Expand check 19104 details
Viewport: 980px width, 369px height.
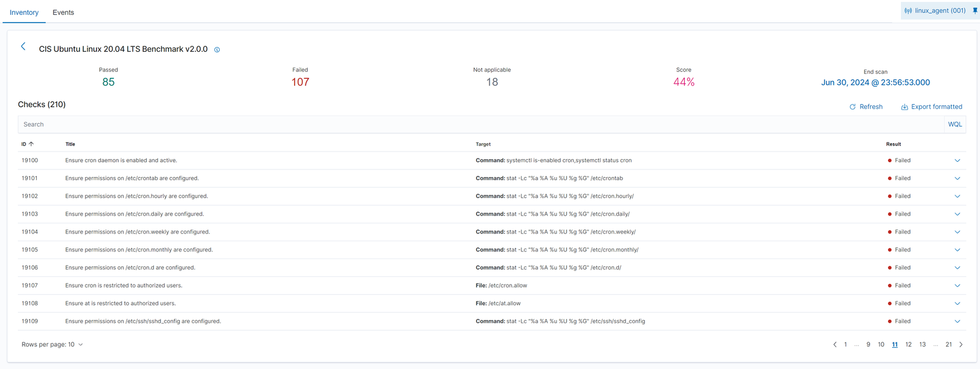(957, 232)
